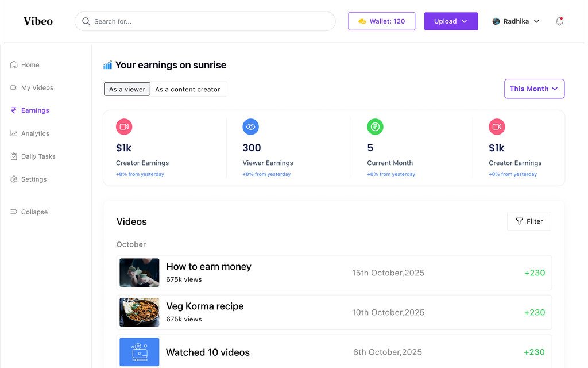Select the As a viewer tab
This screenshot has width=588, height=368.
pos(127,89)
